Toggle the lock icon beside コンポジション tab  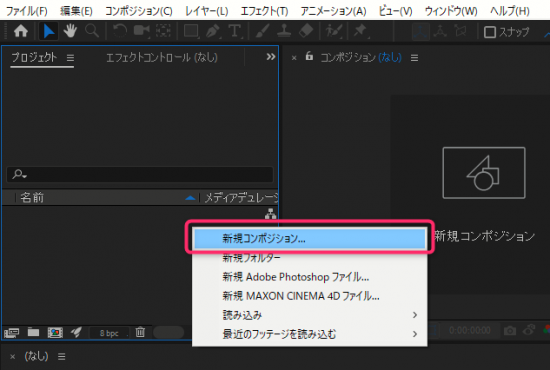[x=309, y=56]
